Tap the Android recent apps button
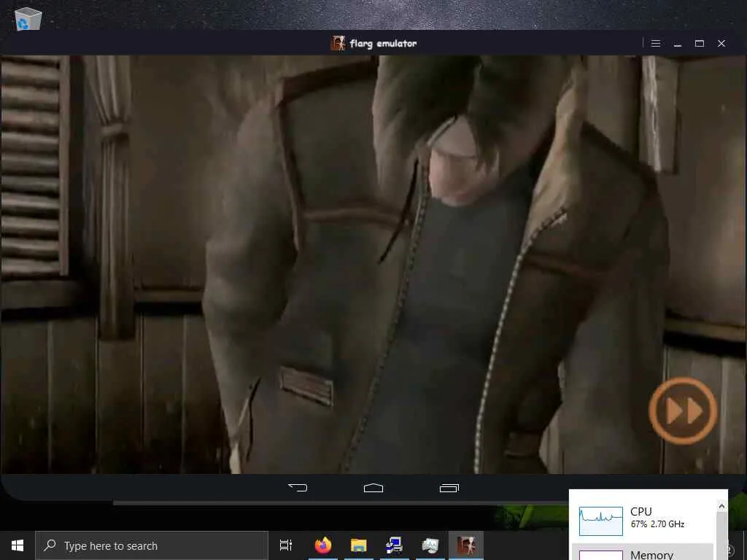747x560 pixels. pyautogui.click(x=449, y=488)
